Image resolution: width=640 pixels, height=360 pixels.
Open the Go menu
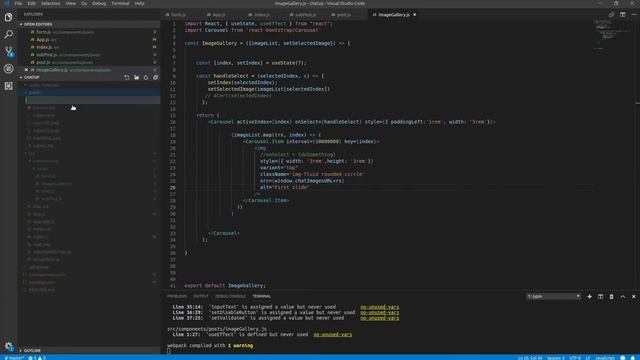tap(84, 3)
